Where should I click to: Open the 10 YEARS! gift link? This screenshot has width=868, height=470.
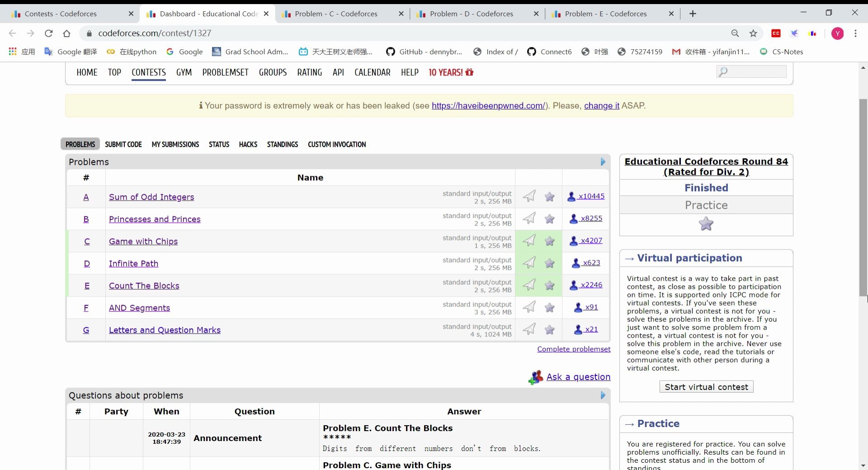pos(451,72)
